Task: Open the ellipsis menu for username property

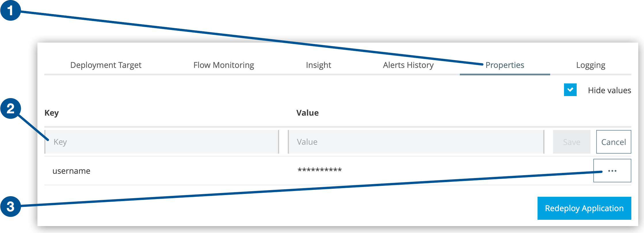Action: (x=612, y=170)
